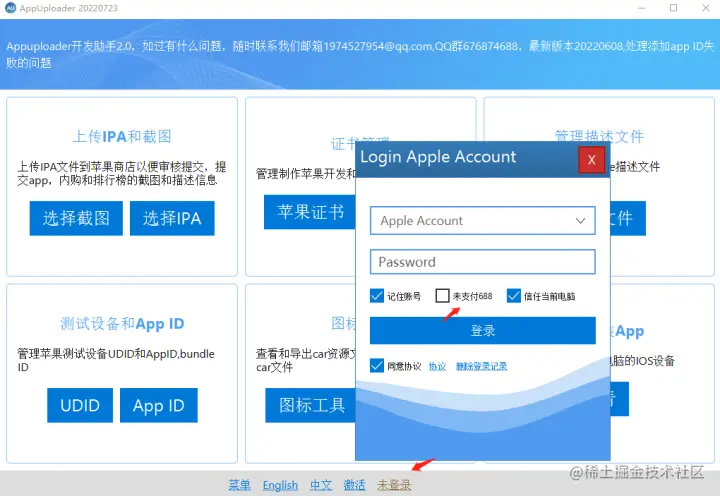Screen dimensions: 720x496
Task: Click the 选择IPA button
Action: 172,218
